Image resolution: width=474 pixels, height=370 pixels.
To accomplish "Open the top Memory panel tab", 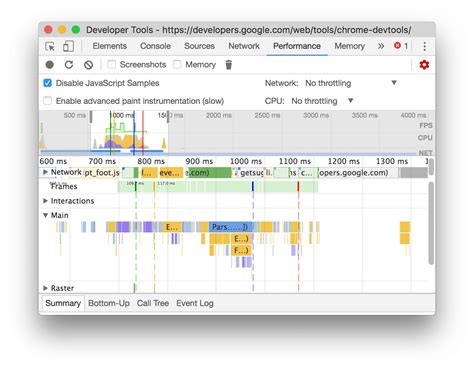I will [x=350, y=46].
